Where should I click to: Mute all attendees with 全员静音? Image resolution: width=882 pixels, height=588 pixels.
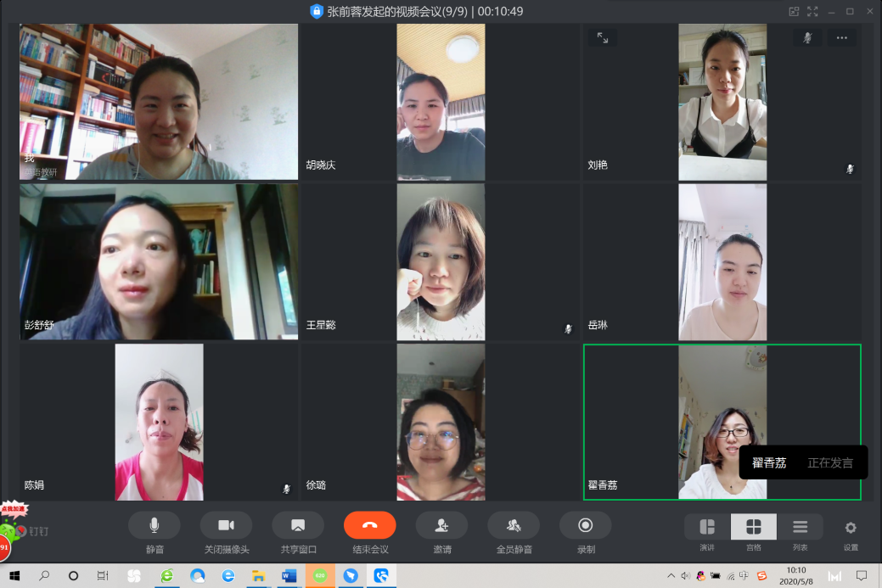point(513,525)
